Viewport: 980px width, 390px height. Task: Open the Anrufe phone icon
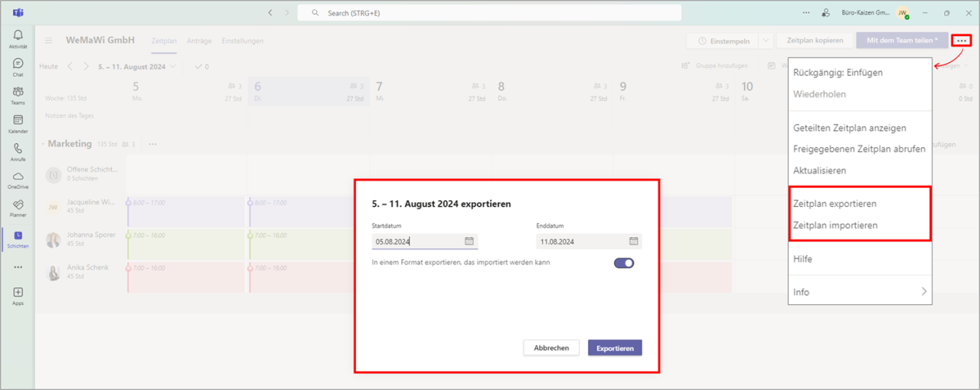coord(18,151)
